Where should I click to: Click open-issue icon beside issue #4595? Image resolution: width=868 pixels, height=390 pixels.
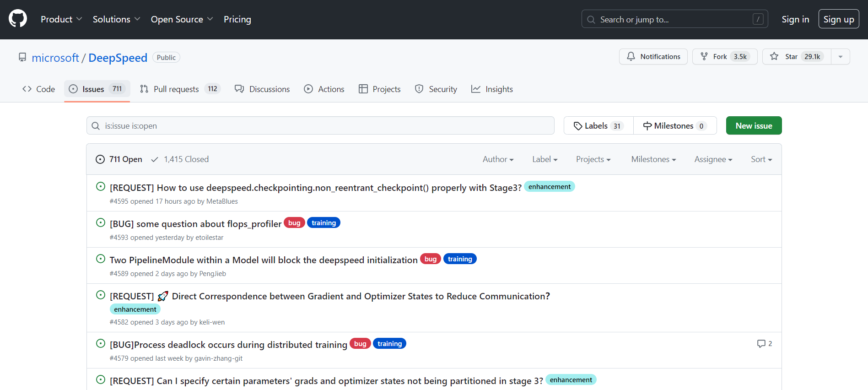101,186
